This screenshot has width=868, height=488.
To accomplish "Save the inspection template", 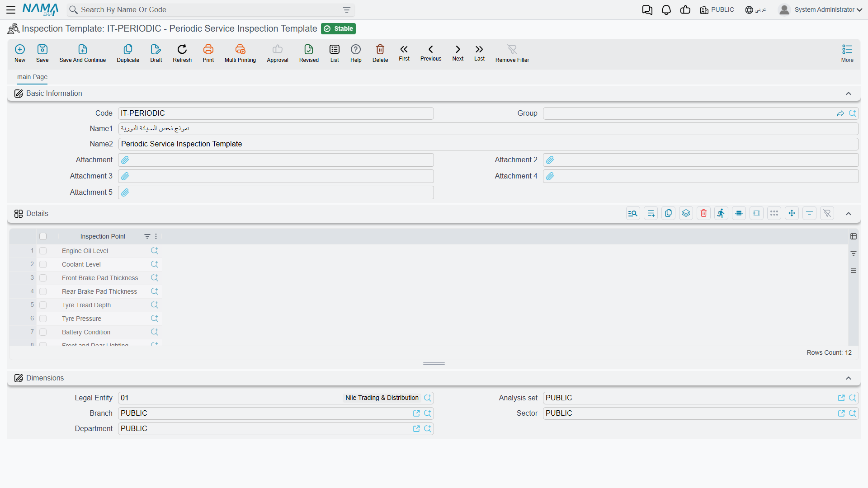I will [42, 53].
